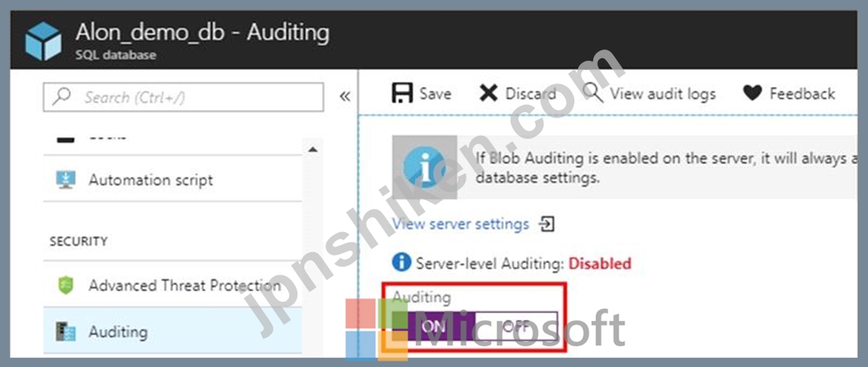The width and height of the screenshot is (868, 367).
Task: Click the Auditing menu icon
Action: [x=66, y=332]
